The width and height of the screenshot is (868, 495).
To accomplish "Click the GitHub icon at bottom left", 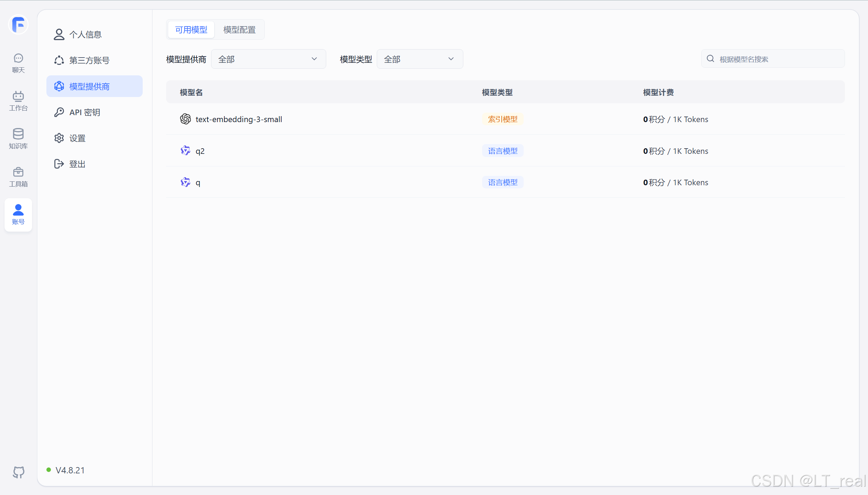I will (x=18, y=472).
